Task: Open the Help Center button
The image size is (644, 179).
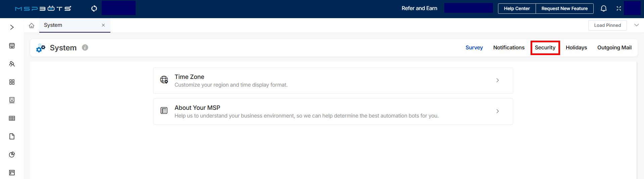Action: (x=516, y=9)
